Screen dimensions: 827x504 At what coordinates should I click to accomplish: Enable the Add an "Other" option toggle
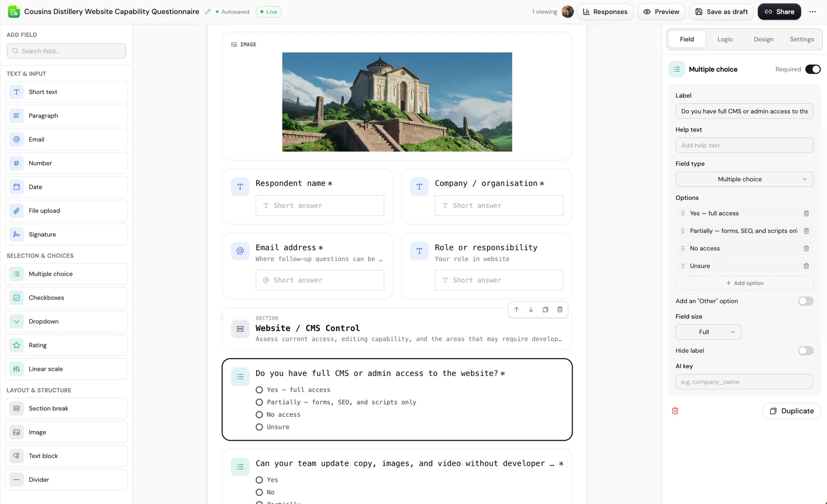pyautogui.click(x=806, y=301)
